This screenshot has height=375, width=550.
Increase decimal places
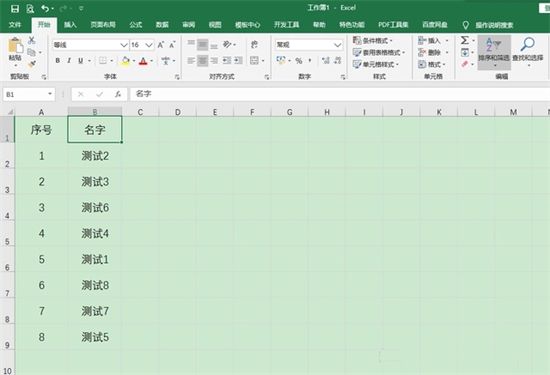(326, 61)
